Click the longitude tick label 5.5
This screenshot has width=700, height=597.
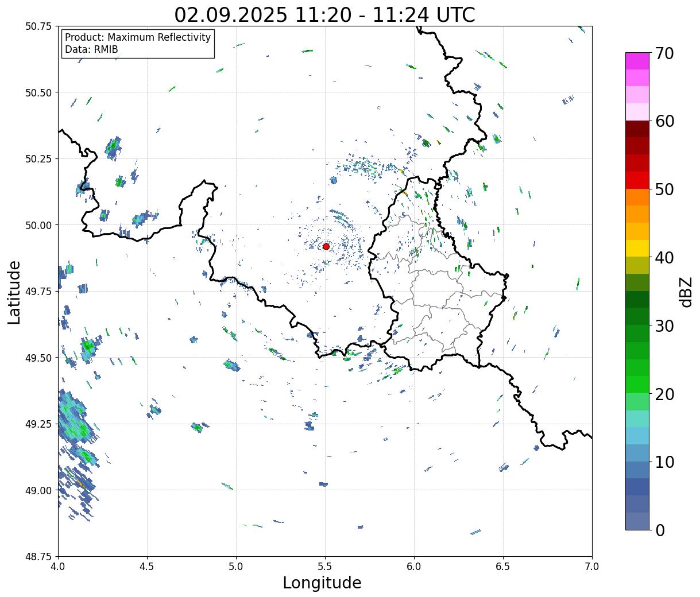coord(325,567)
